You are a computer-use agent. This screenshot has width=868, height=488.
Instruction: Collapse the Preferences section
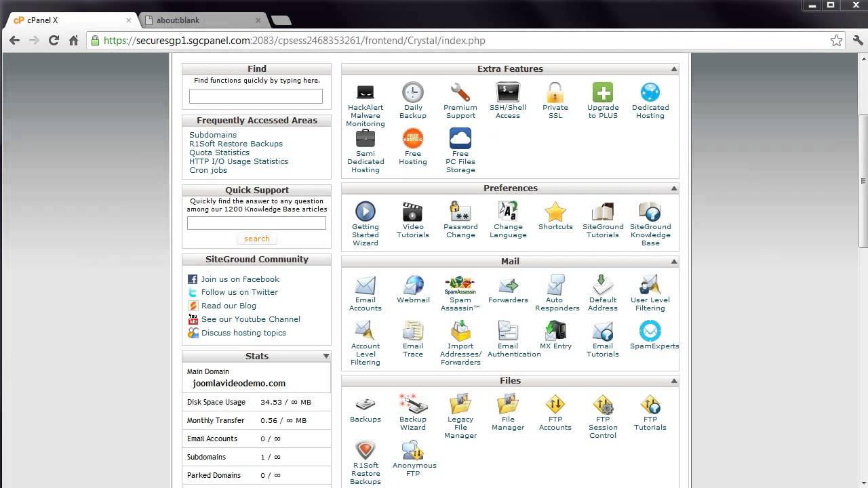tap(674, 188)
